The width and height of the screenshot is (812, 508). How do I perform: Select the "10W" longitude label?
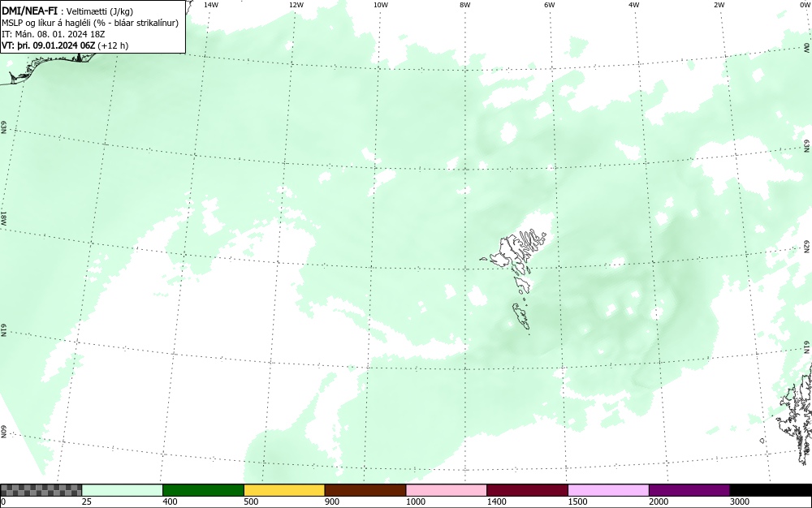tap(381, 5)
